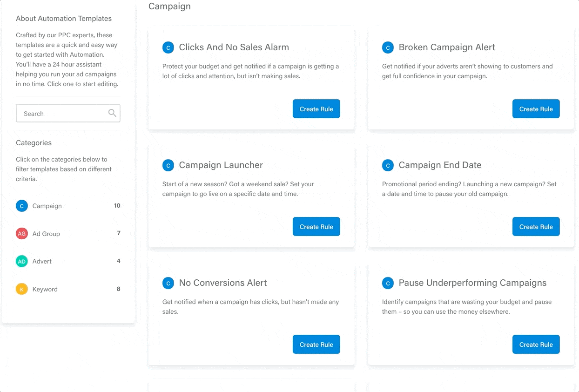Create Rule for Campaign Launcher
The width and height of the screenshot is (579, 392).
click(x=316, y=227)
